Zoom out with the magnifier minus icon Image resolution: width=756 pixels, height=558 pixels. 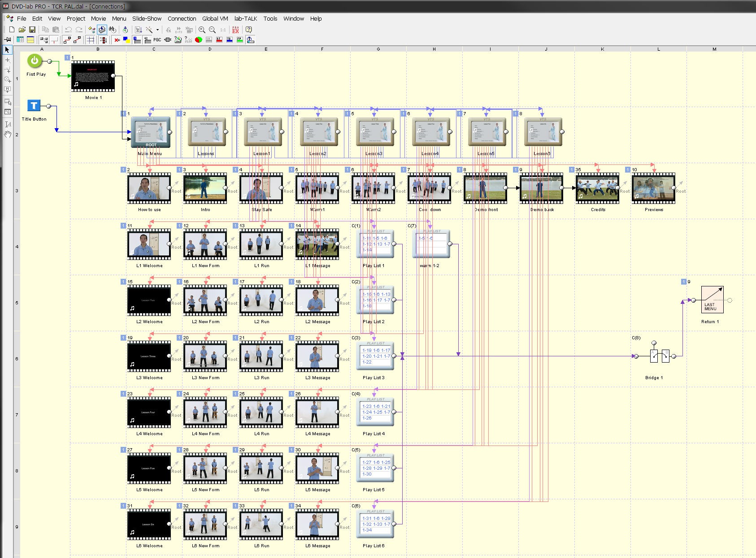[212, 30]
